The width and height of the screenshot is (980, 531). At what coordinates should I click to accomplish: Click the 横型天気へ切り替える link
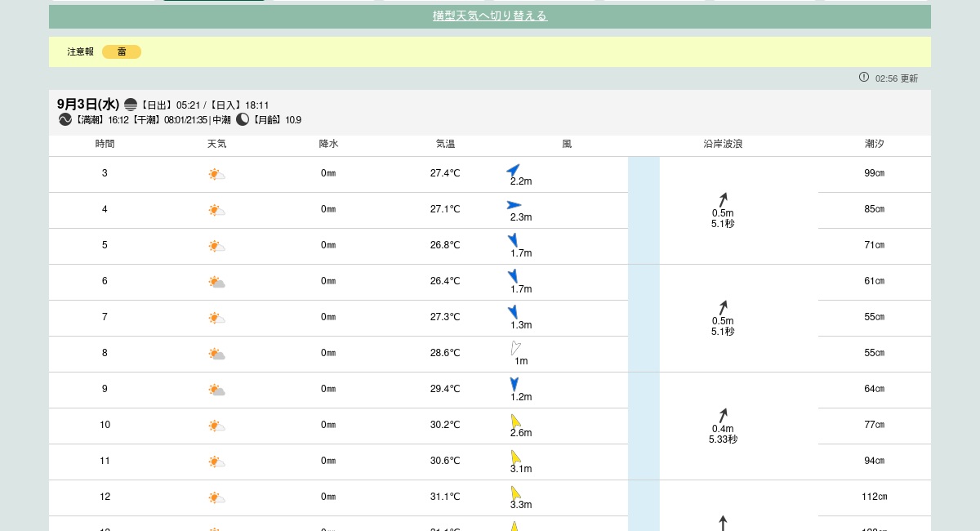pyautogui.click(x=489, y=16)
